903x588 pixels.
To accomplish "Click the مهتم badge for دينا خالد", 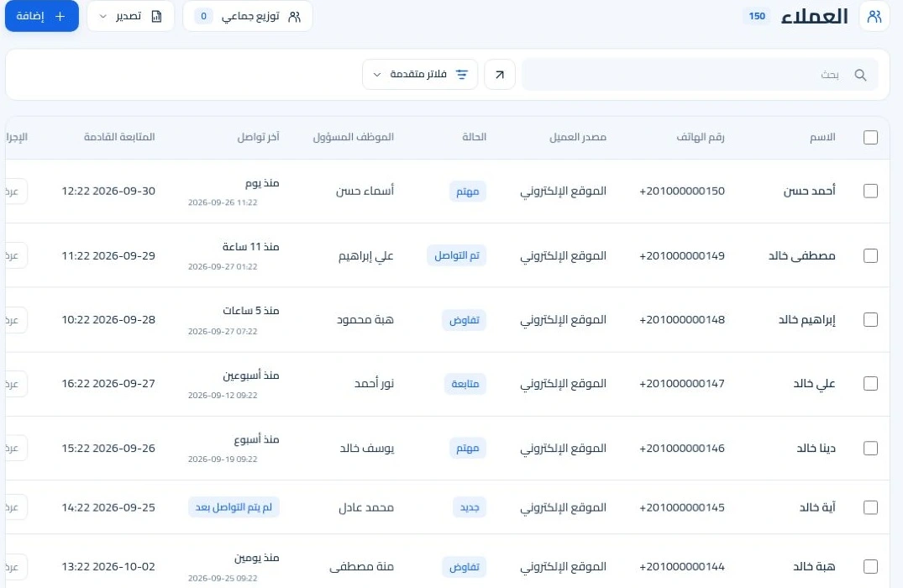I will [x=468, y=448].
